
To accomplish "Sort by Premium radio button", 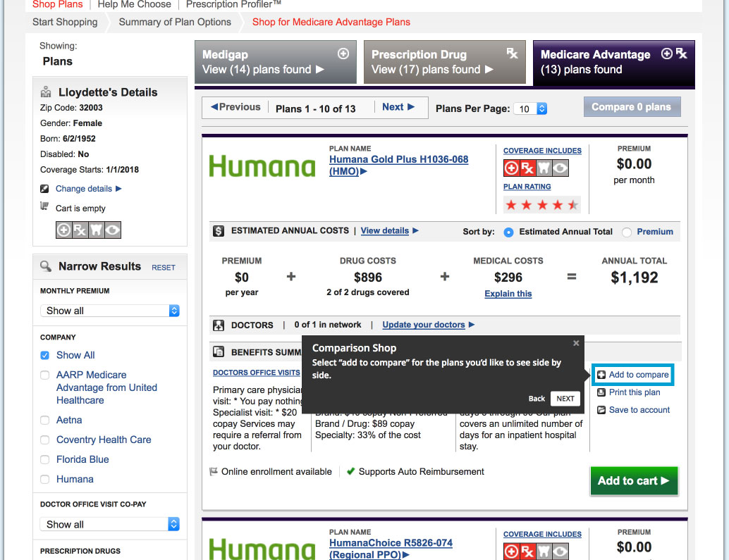I will (x=627, y=232).
